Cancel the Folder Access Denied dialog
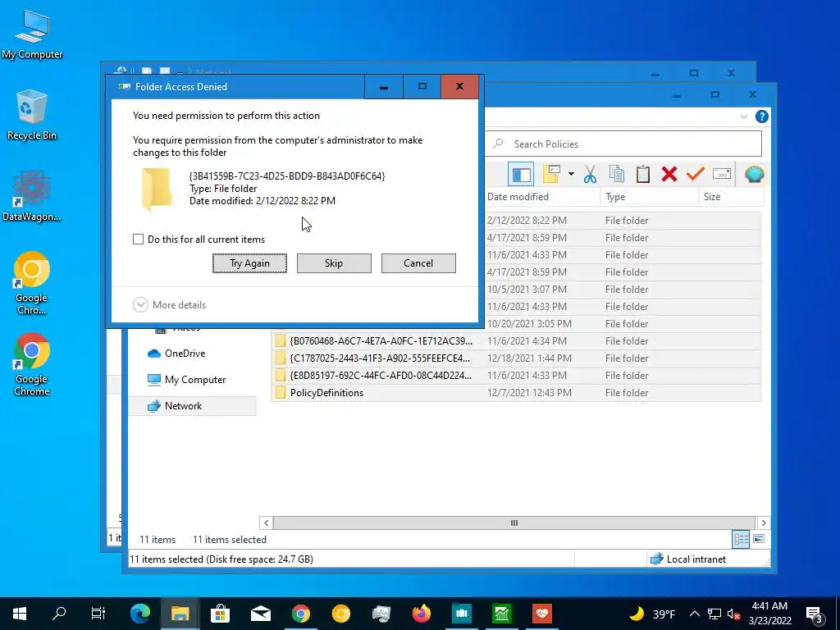 pyautogui.click(x=418, y=263)
